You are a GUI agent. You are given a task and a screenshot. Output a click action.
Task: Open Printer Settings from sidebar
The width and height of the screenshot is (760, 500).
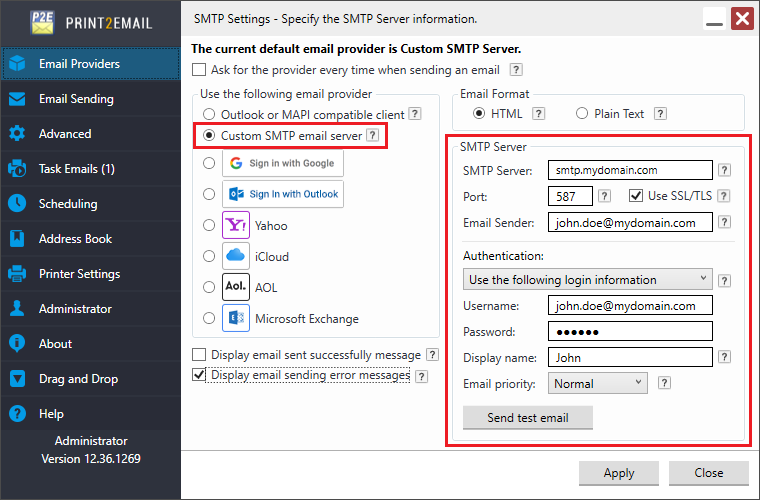point(79,274)
